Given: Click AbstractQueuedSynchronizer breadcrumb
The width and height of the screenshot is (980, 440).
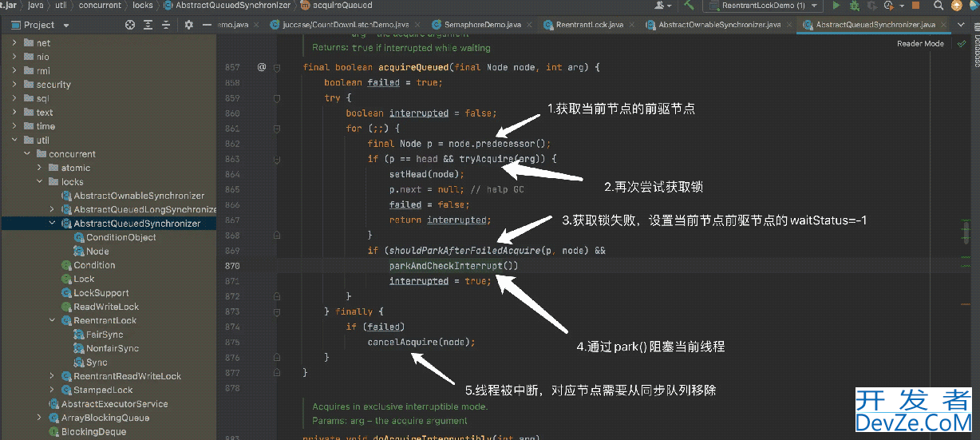Looking at the screenshot, I should [x=230, y=6].
